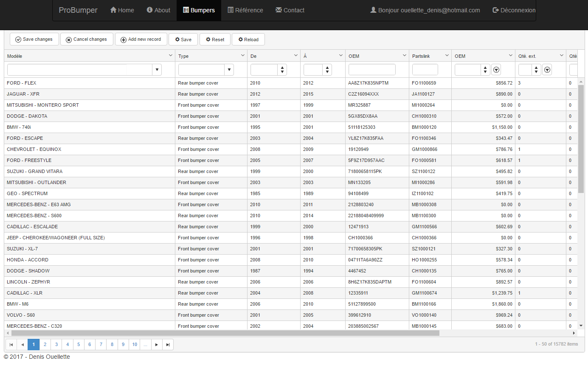Expand the Modèle filter combo box
This screenshot has width=588, height=366.
pyautogui.click(x=157, y=70)
